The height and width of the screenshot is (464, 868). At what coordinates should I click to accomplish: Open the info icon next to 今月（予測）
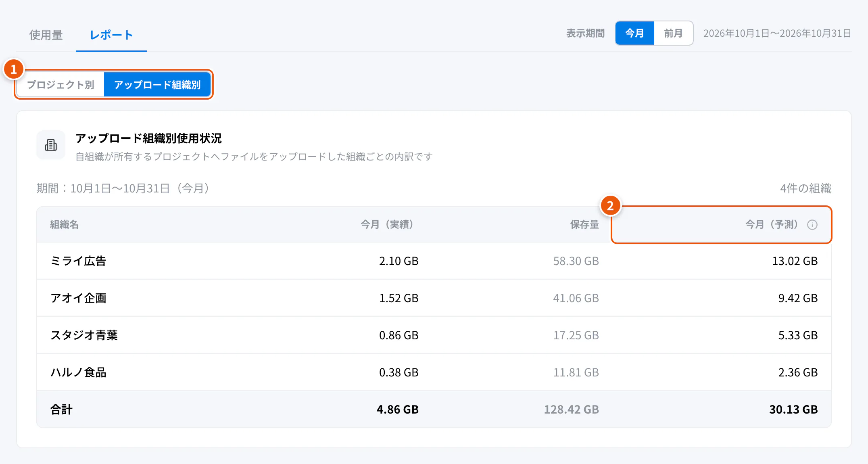coord(812,225)
